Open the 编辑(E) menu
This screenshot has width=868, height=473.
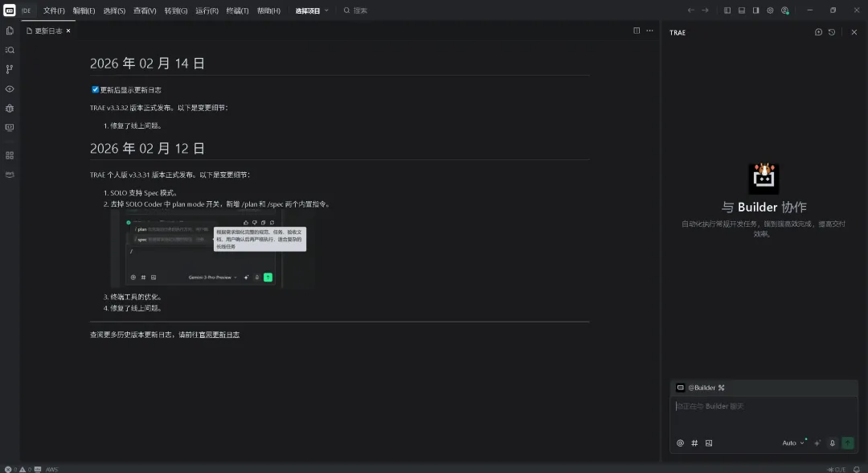coord(84,10)
